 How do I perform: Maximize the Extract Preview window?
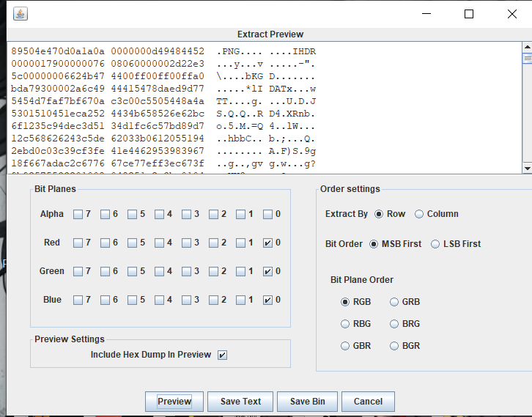(469, 14)
